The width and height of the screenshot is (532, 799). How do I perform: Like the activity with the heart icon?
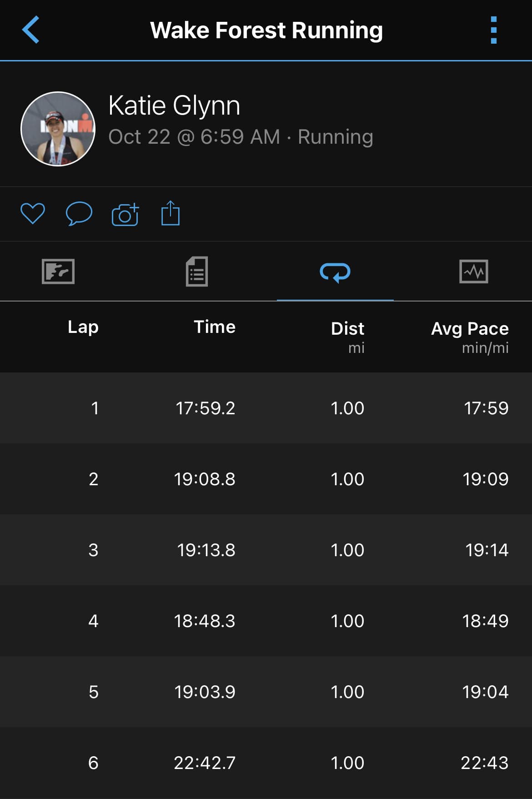click(x=33, y=213)
